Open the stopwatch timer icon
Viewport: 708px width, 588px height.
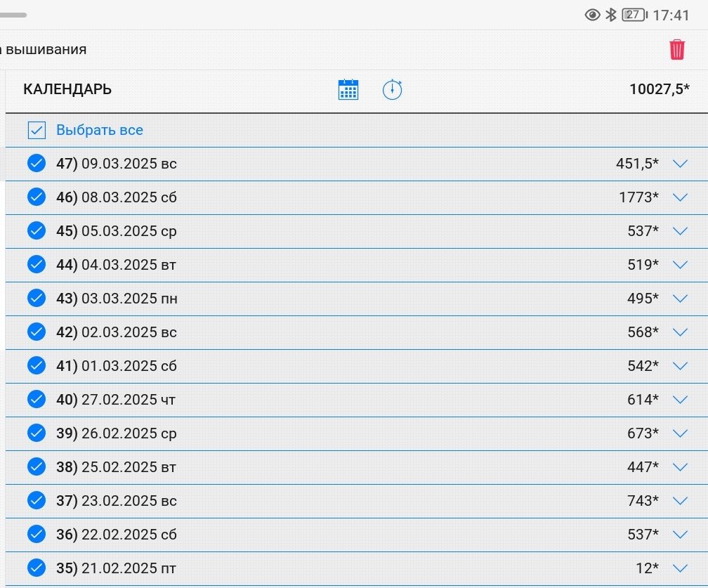(392, 90)
